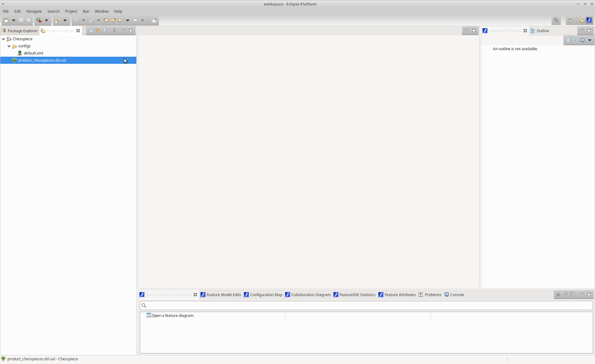Viewport: 595px width, 364px height.
Task: Open the Resource perspective icon
Action: point(582,20)
